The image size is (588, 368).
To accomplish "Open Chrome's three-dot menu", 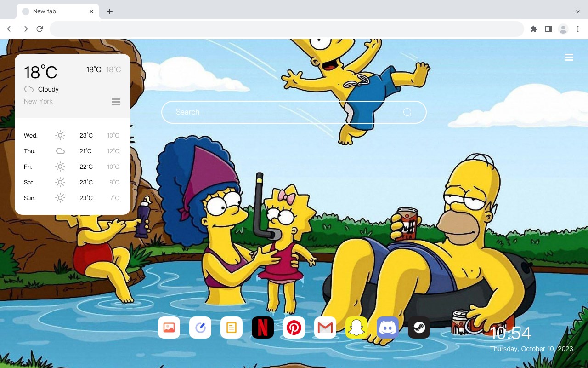I will (578, 29).
